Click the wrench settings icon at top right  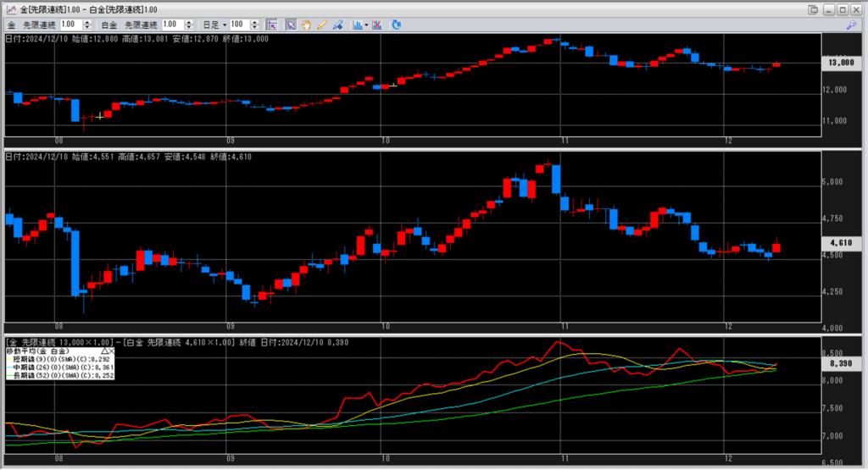851,25
